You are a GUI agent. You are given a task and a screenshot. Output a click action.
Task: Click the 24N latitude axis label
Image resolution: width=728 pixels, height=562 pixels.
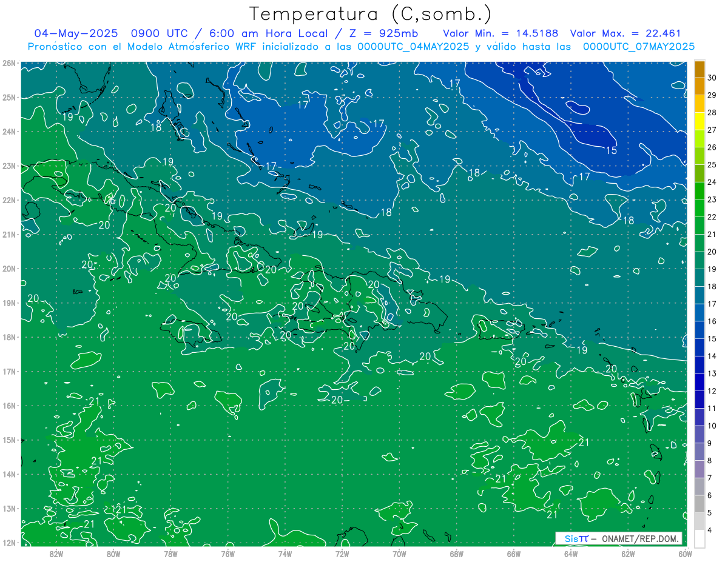(8, 132)
